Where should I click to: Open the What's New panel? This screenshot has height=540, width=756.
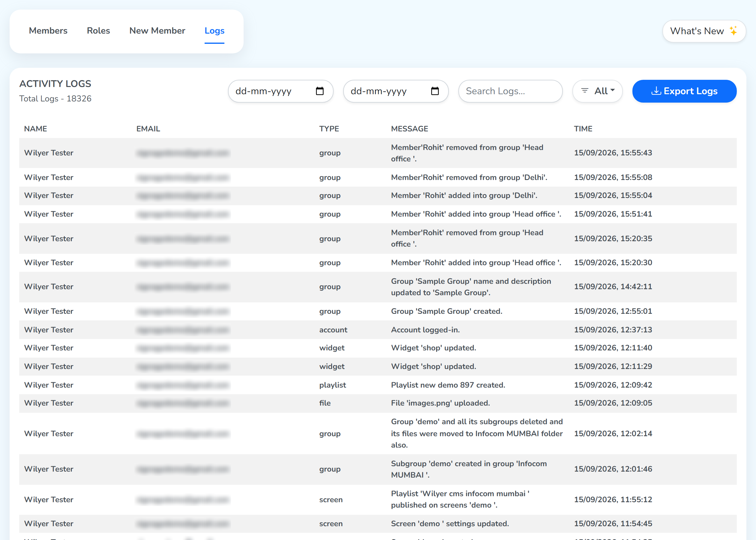tap(704, 31)
